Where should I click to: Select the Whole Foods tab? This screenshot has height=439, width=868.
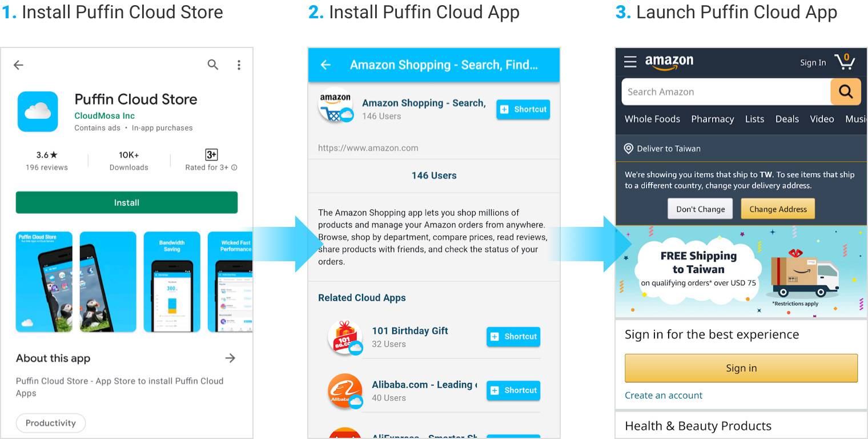pos(652,119)
